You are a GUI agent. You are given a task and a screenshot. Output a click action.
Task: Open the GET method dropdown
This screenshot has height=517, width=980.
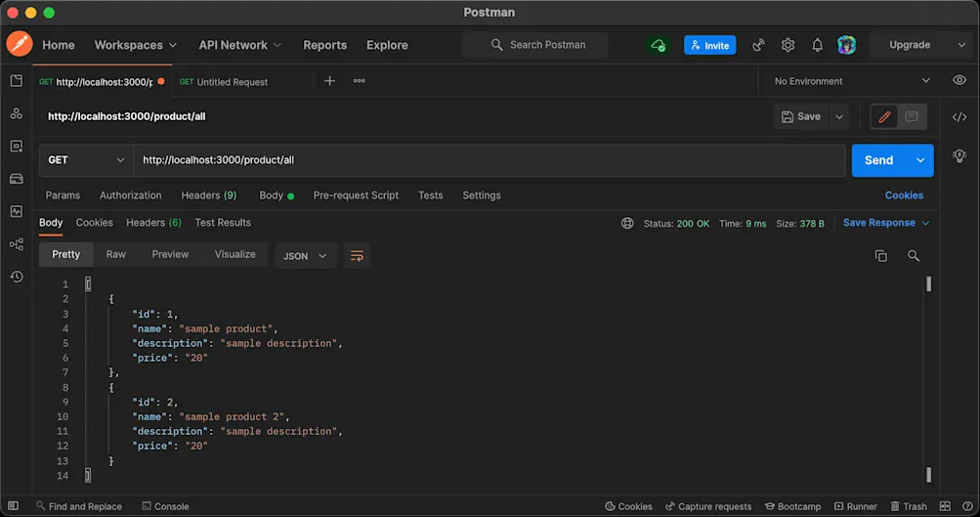tap(86, 160)
